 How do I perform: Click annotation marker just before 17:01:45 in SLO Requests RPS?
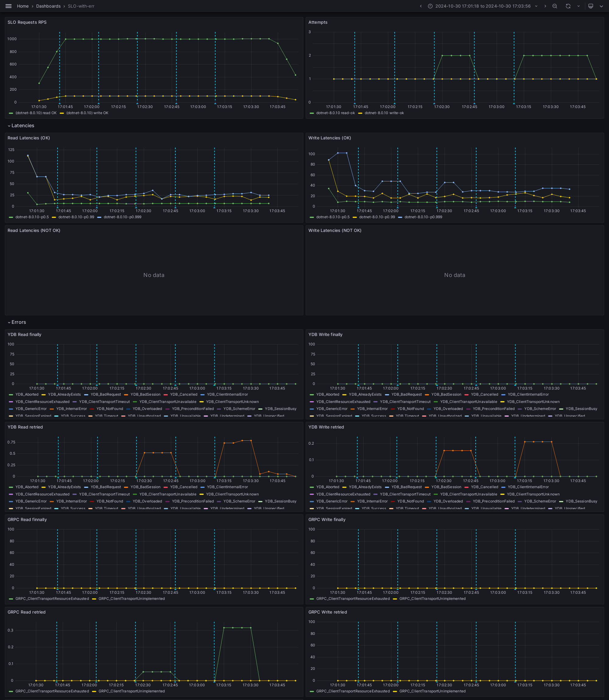click(x=59, y=103)
